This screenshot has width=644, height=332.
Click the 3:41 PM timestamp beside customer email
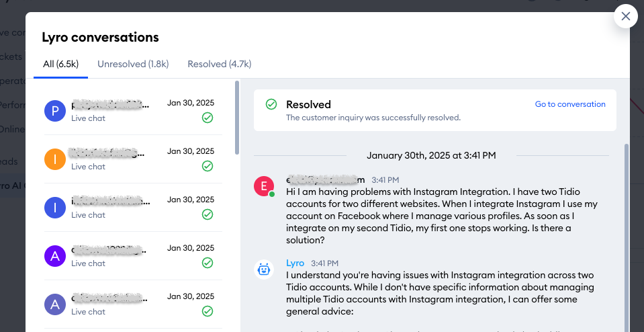coord(385,180)
